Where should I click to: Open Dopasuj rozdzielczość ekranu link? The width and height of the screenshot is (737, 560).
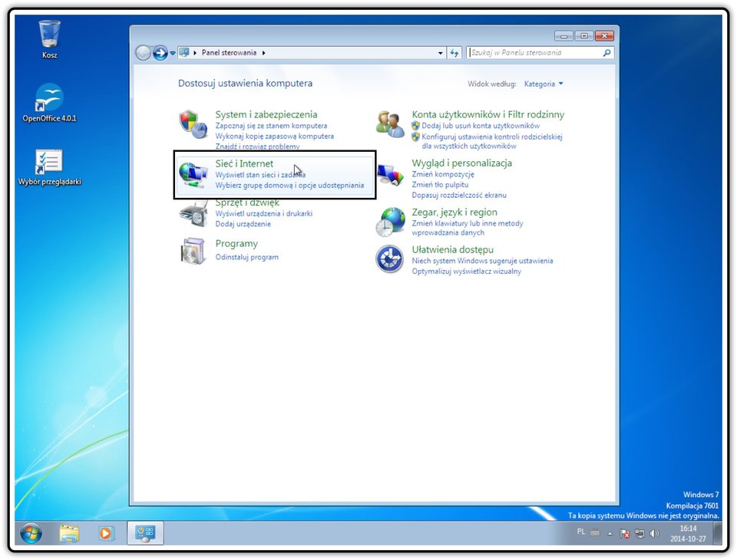pos(459,195)
